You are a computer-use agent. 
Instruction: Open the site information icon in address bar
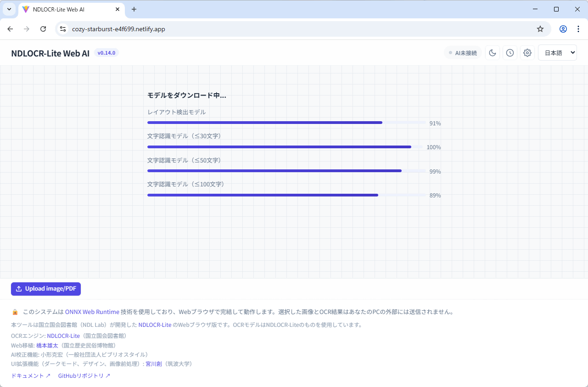coord(63,29)
